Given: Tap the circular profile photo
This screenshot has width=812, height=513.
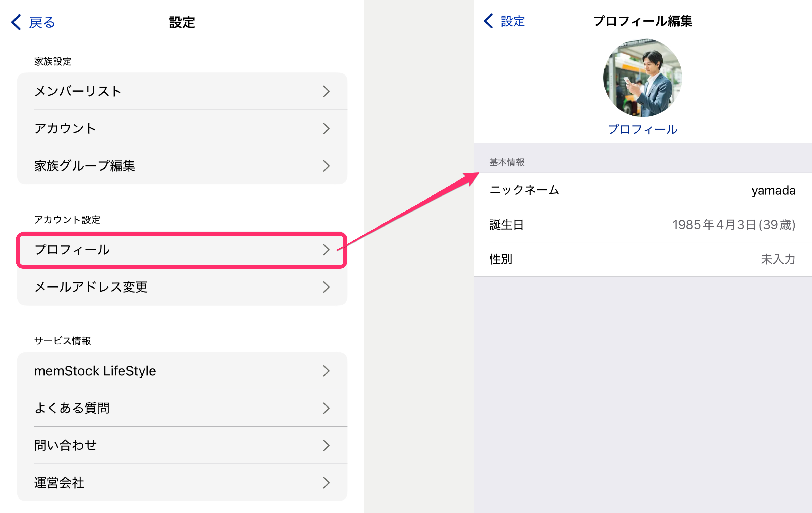Looking at the screenshot, I should 642,78.
